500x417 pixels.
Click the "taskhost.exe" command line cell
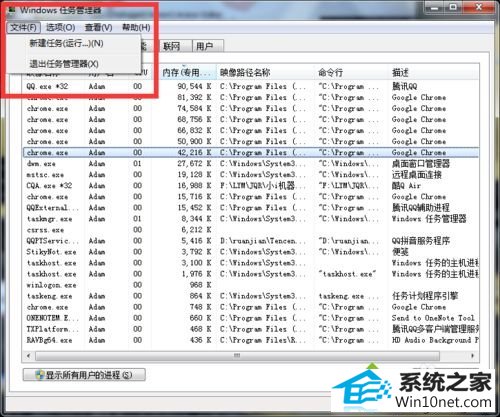347,274
